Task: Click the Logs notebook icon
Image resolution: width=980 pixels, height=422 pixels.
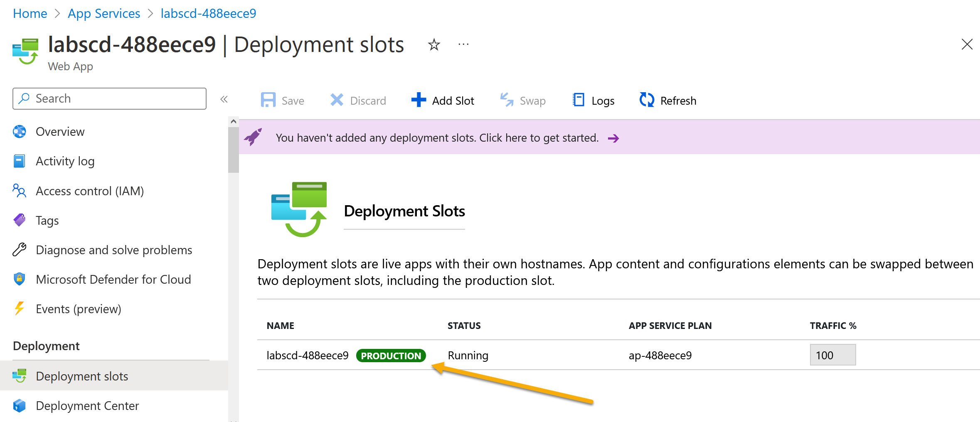Action: click(578, 100)
